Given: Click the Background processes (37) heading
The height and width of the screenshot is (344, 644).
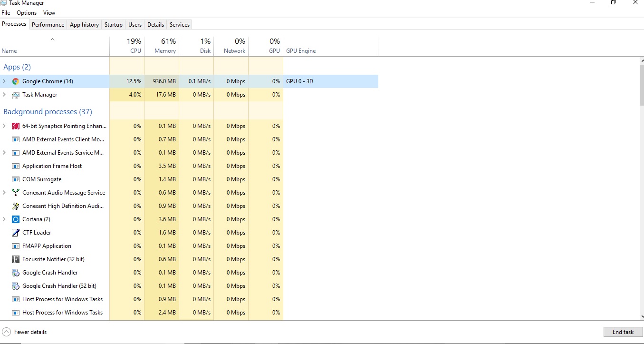Looking at the screenshot, I should click(48, 112).
